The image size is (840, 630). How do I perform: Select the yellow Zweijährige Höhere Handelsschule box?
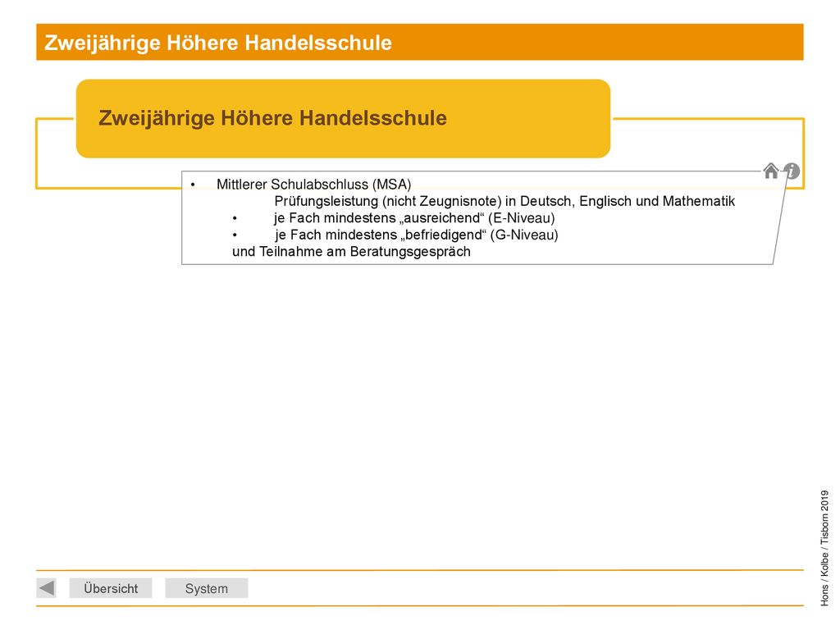coord(344,118)
